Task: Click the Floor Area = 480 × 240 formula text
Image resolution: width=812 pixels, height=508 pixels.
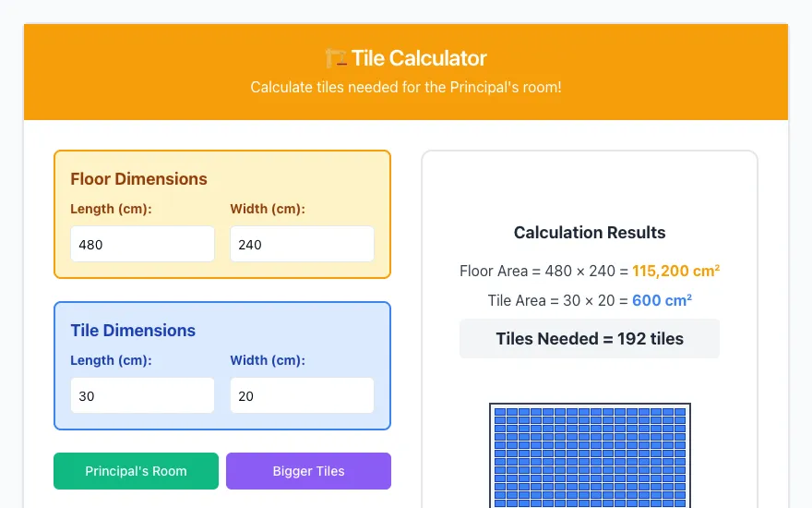Action: [543, 271]
